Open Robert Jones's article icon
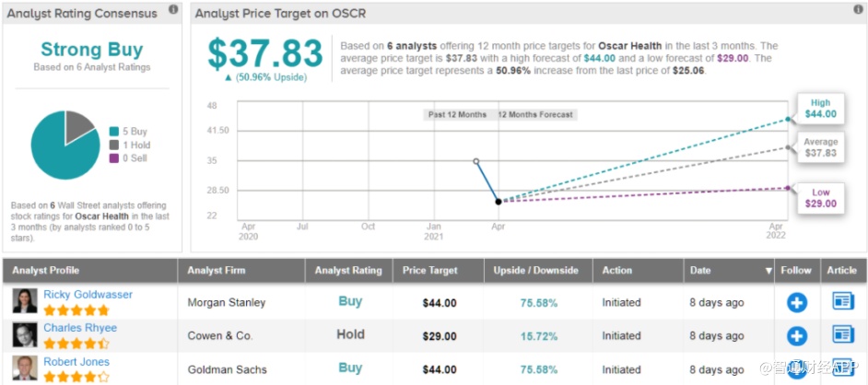 (843, 367)
